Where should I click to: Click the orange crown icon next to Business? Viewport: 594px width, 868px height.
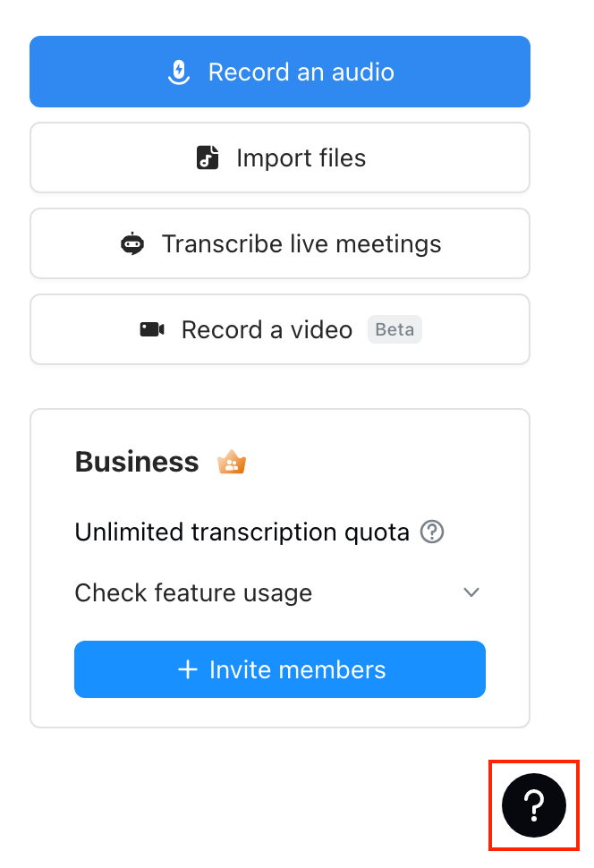231,461
